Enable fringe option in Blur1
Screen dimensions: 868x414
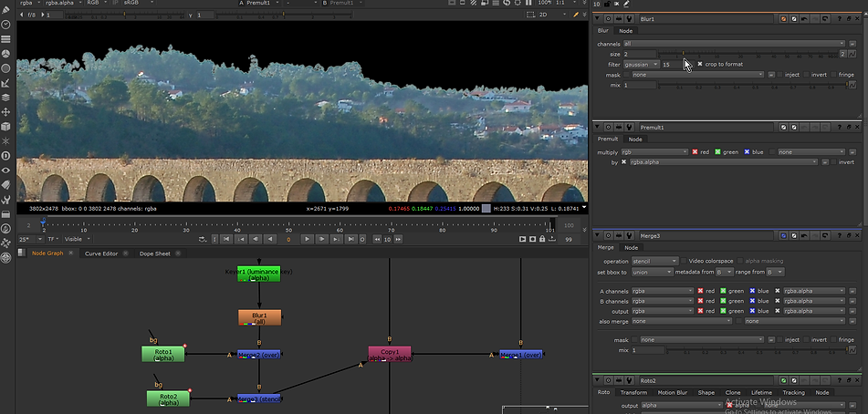833,75
